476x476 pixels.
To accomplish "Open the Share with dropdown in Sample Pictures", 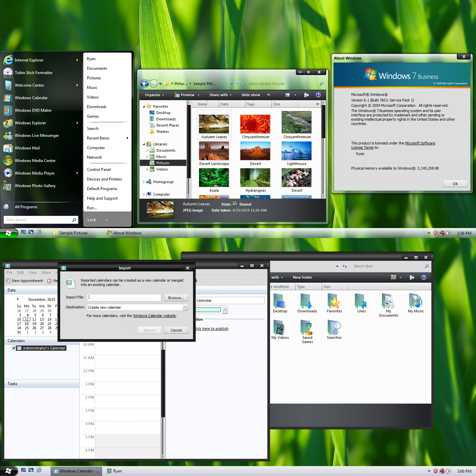I will (220, 95).
